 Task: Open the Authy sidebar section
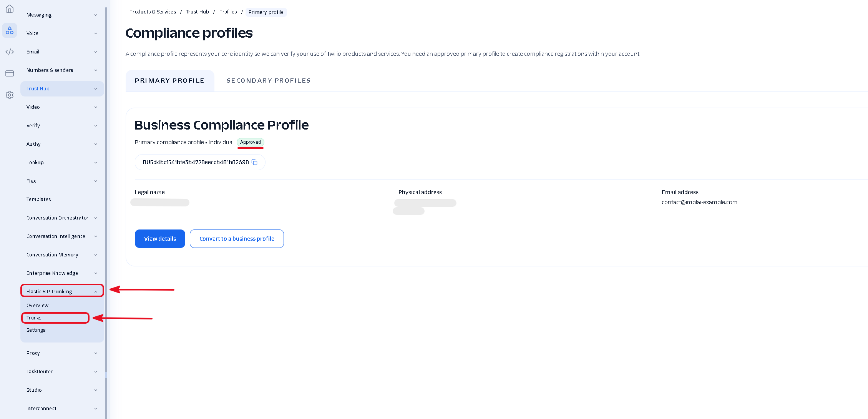coord(62,144)
